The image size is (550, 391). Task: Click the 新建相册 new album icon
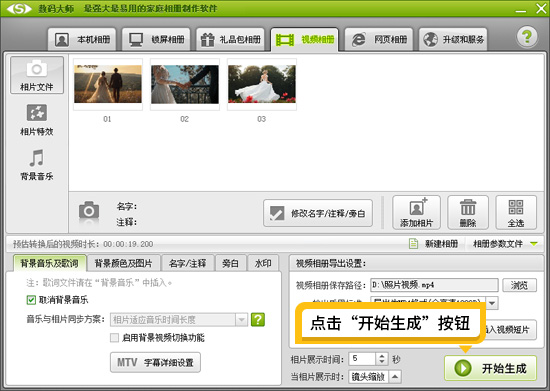click(x=414, y=243)
